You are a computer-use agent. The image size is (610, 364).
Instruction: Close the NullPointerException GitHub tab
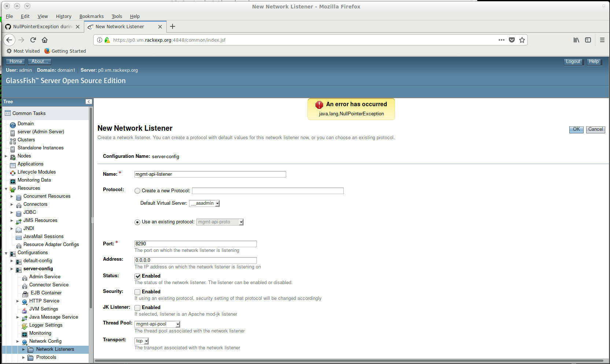(x=78, y=27)
